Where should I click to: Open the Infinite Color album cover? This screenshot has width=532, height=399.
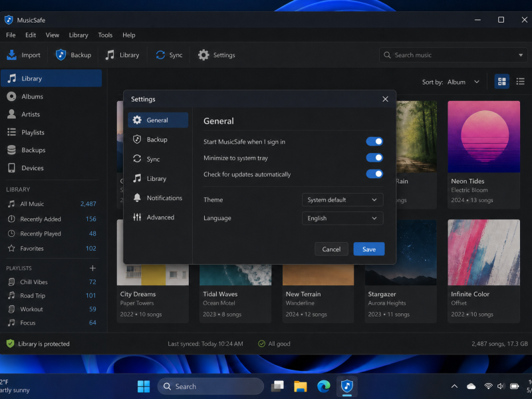(483, 253)
